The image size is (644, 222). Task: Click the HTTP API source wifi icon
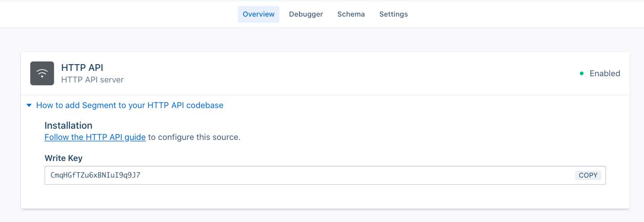42,74
